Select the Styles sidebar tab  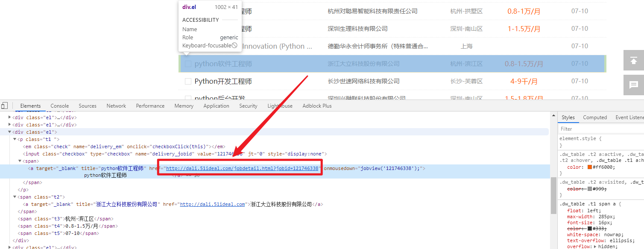pyautogui.click(x=568, y=117)
